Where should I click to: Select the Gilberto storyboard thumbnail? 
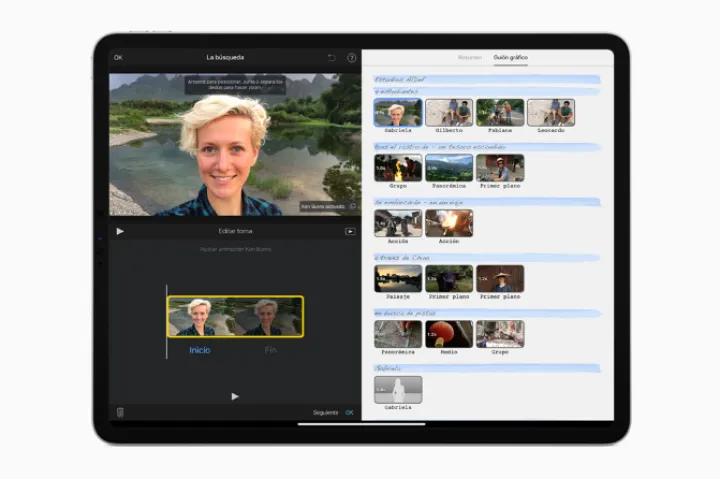tap(449, 112)
